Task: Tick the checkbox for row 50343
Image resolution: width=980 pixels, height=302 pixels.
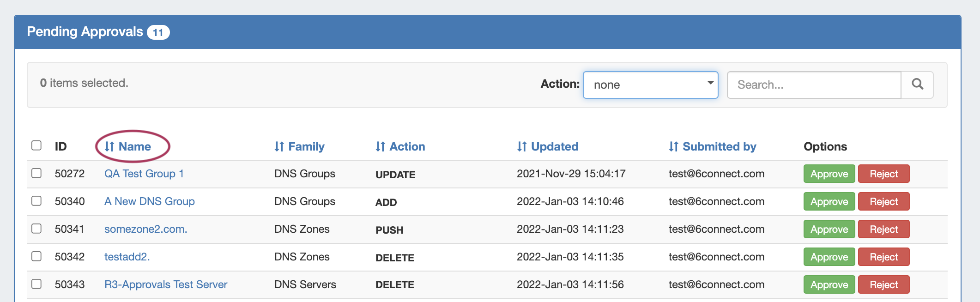Action: [36, 284]
